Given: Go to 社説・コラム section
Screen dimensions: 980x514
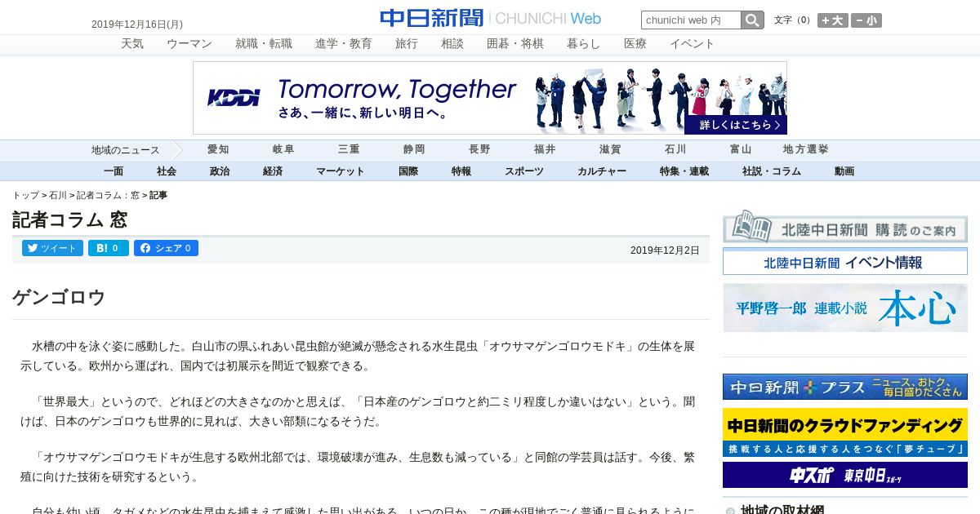Looking at the screenshot, I should (772, 171).
